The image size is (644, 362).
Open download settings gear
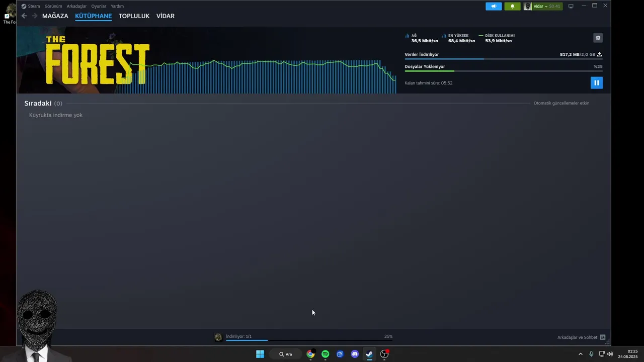point(598,38)
